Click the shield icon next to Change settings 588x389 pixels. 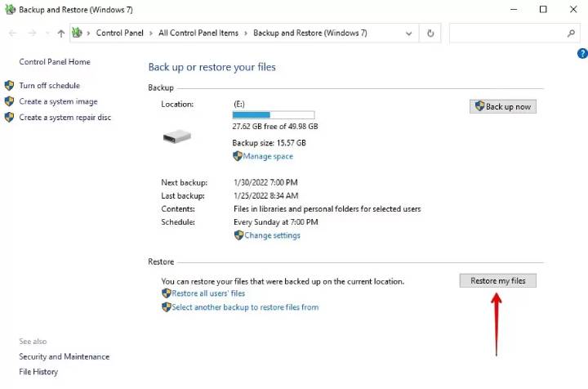238,235
